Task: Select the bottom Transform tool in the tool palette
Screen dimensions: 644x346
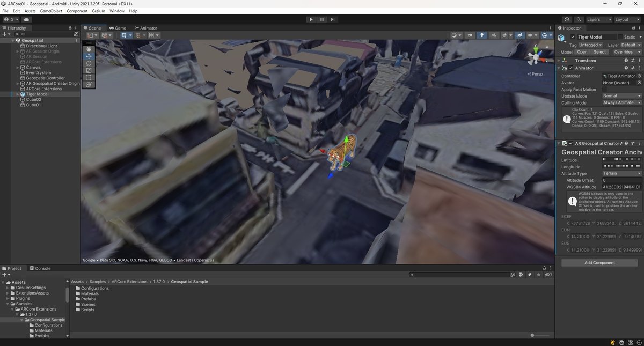Action: tap(88, 84)
